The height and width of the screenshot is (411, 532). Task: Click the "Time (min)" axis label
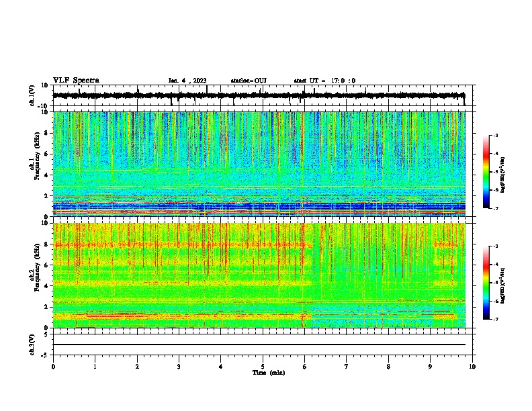point(269,373)
